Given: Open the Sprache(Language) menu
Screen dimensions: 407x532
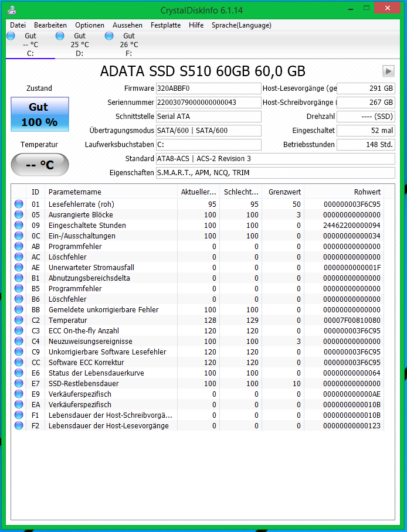Looking at the screenshot, I should pos(241,25).
